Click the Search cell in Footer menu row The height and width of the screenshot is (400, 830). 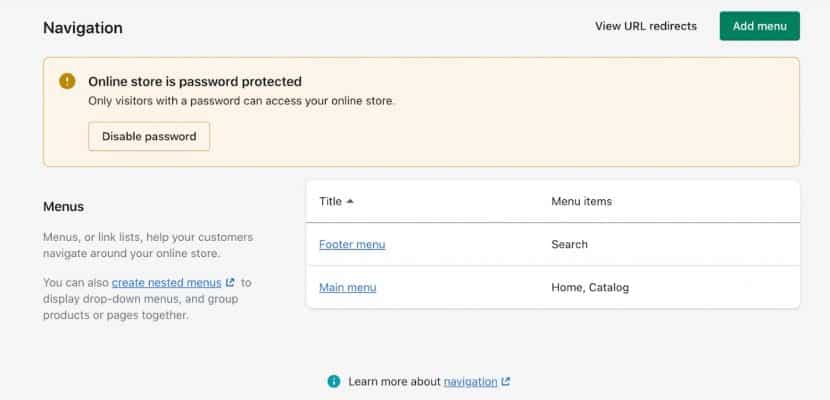[x=569, y=244]
